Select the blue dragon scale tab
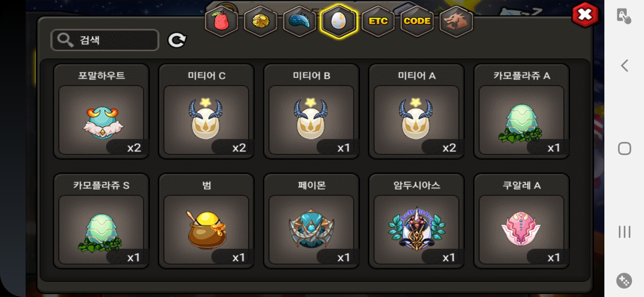The width and height of the screenshot is (644, 297). click(x=299, y=21)
